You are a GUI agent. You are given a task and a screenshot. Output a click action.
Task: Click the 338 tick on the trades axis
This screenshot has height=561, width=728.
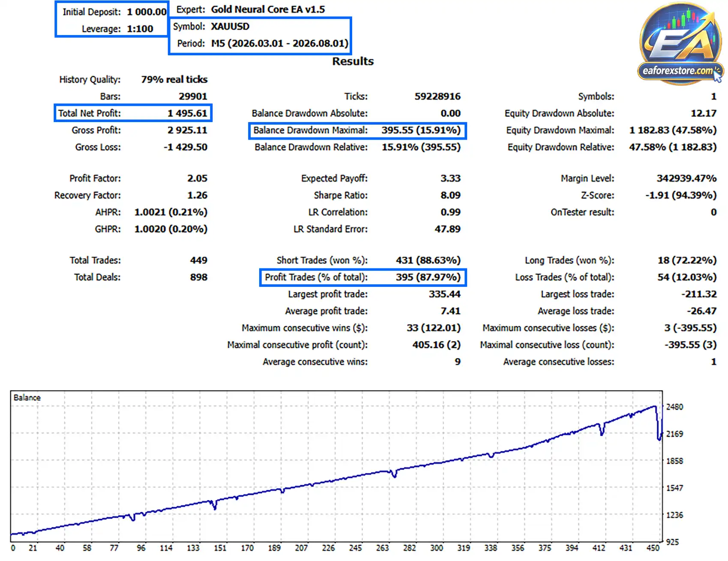491,548
